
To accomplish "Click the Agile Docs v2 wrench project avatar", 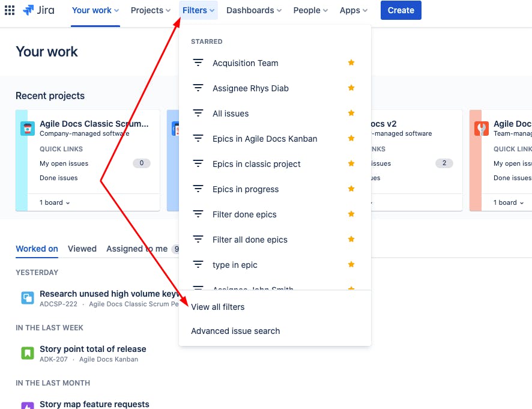I will point(480,128).
